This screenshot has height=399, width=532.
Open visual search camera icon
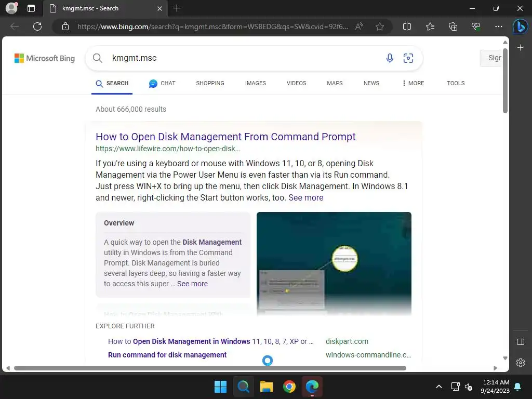tap(408, 58)
